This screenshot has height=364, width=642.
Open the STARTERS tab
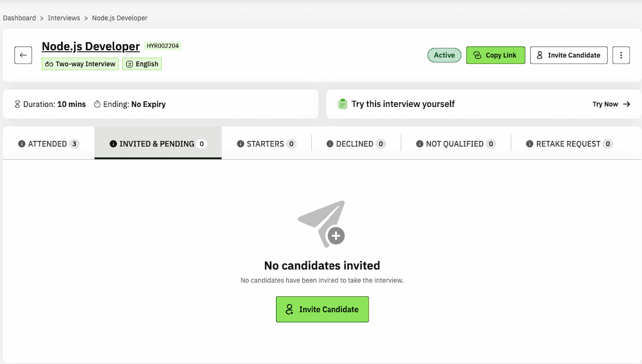click(x=265, y=144)
